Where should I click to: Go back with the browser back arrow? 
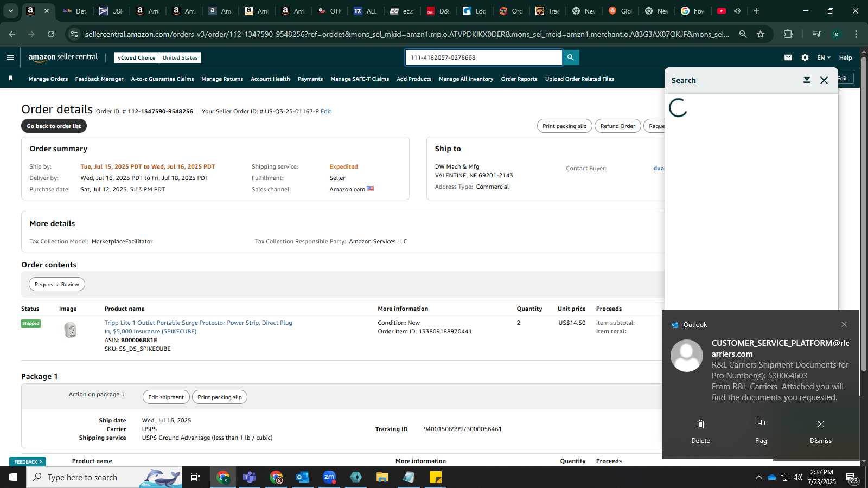click(x=12, y=34)
